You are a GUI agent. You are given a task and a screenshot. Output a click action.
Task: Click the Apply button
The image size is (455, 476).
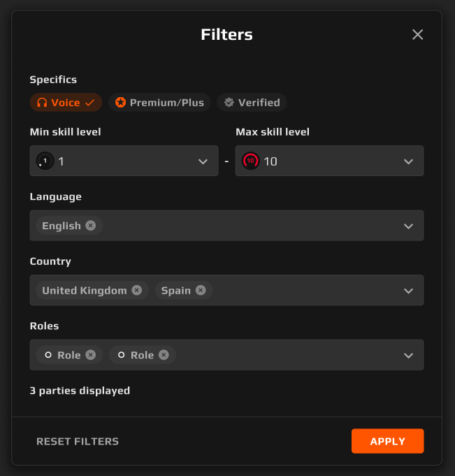click(x=388, y=441)
